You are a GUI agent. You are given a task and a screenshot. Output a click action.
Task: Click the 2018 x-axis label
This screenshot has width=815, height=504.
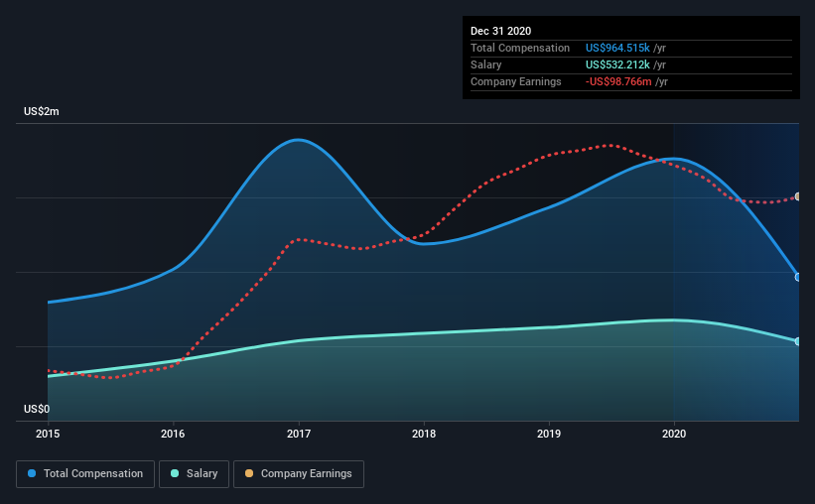pyautogui.click(x=424, y=434)
